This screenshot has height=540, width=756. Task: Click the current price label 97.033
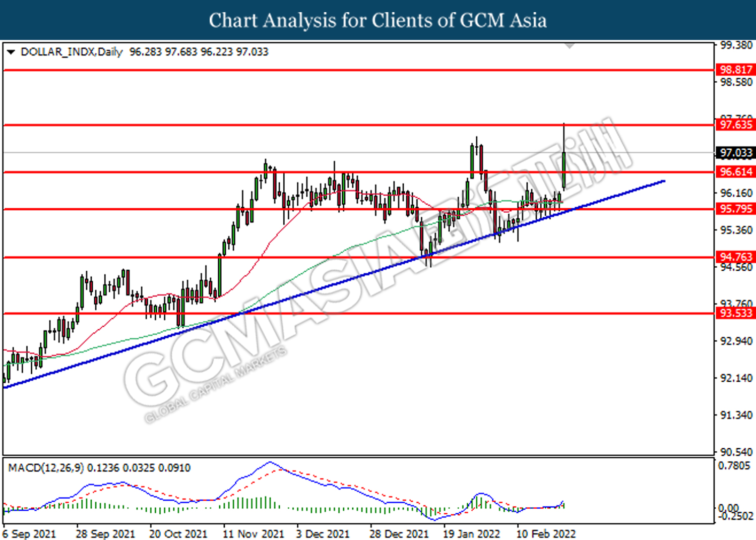[736, 153]
